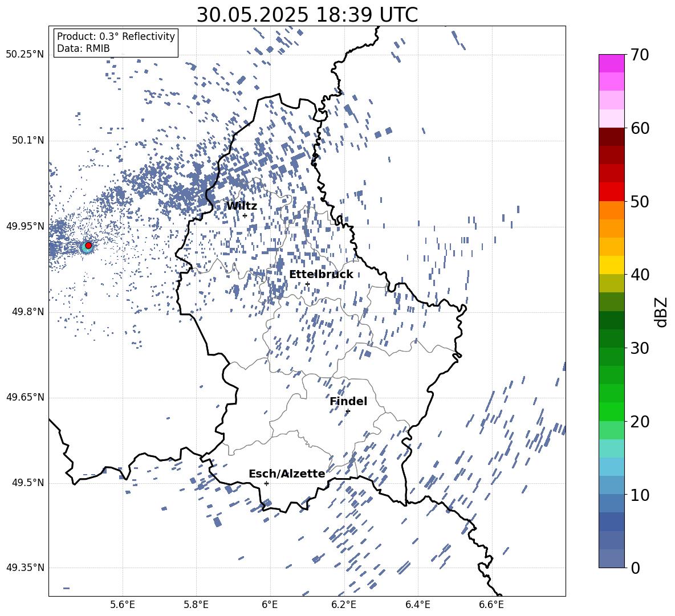Click the 49.95°N latitude label
Viewport: 675px width, 616px height.
[25, 226]
